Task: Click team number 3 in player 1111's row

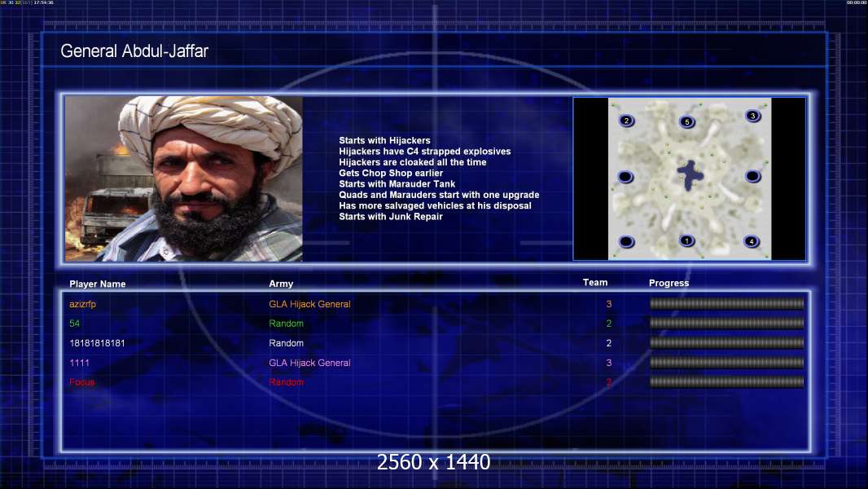Action: [609, 363]
